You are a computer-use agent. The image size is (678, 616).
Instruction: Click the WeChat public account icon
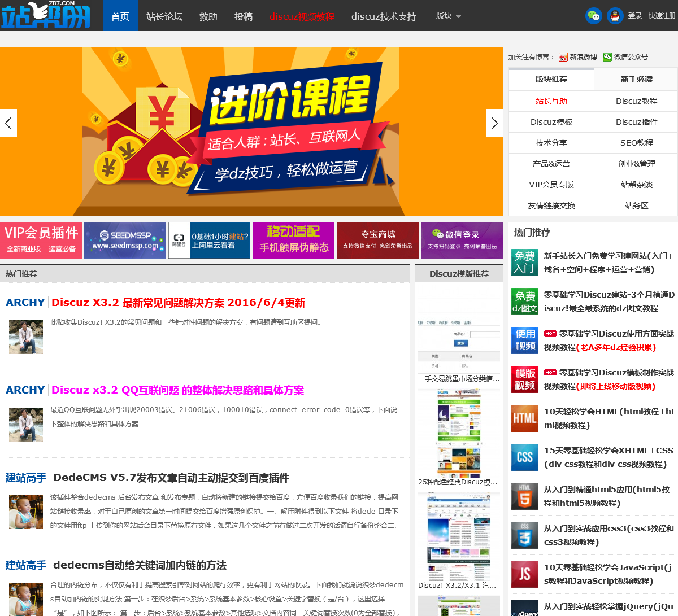point(607,57)
